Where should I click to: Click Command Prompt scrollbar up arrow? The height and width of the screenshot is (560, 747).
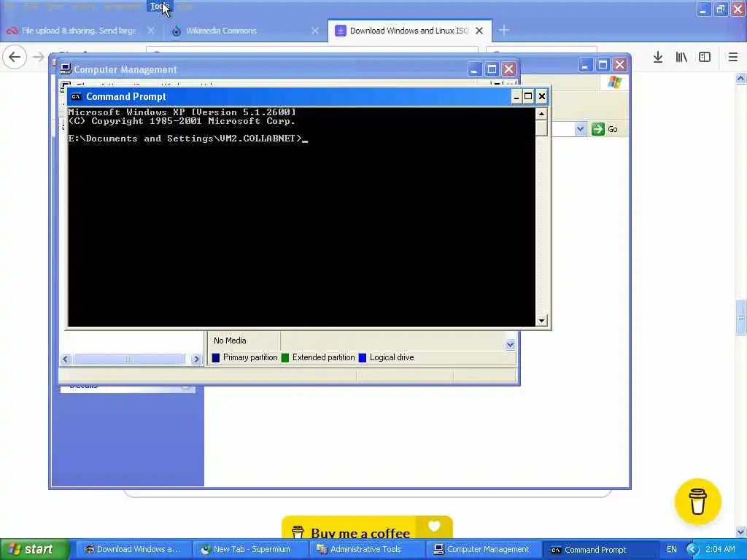[x=541, y=114]
